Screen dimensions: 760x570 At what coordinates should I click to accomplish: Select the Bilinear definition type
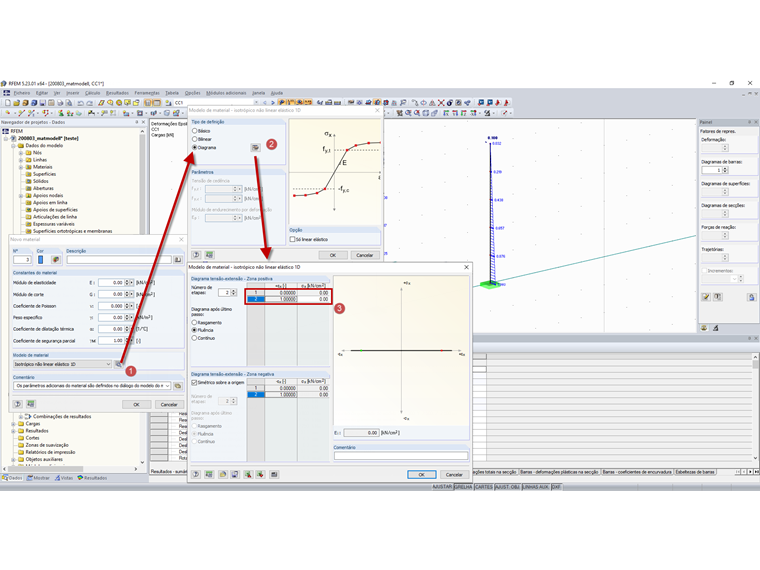195,139
